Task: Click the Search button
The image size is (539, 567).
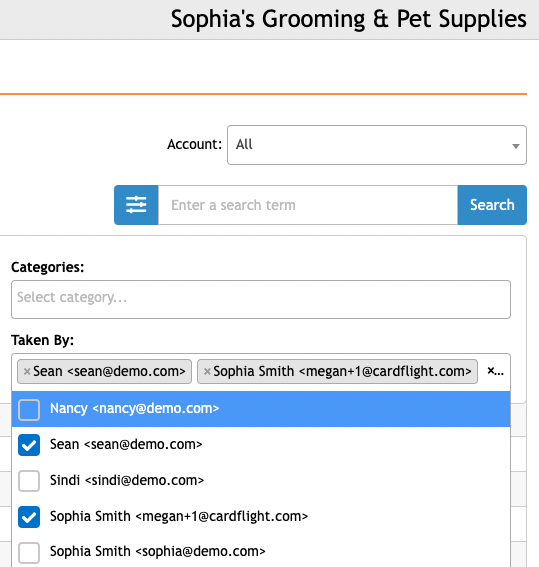Action: [492, 205]
